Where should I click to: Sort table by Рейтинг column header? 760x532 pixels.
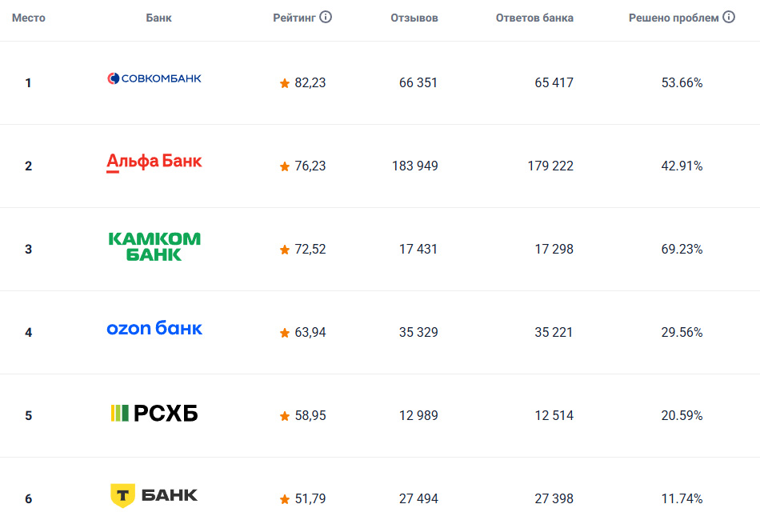[x=295, y=18]
